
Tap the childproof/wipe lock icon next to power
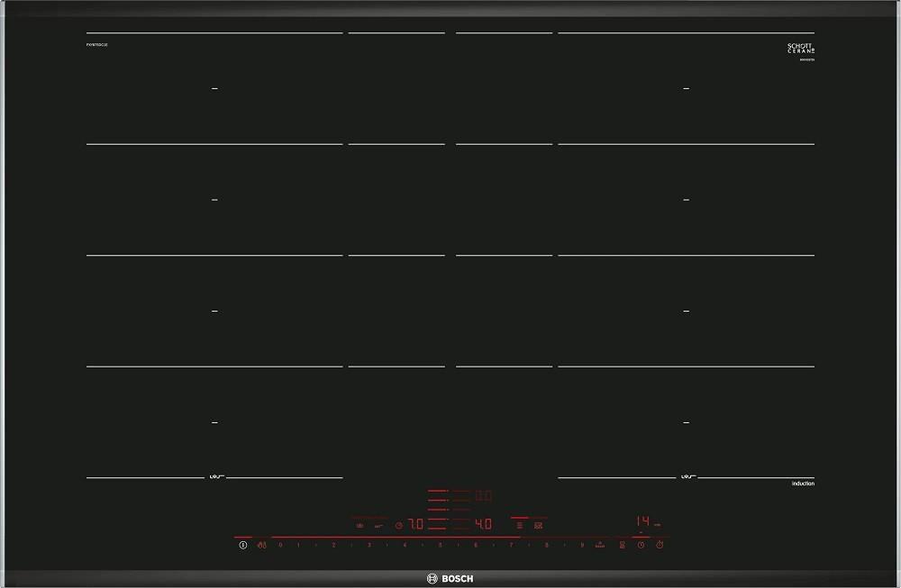click(261, 545)
